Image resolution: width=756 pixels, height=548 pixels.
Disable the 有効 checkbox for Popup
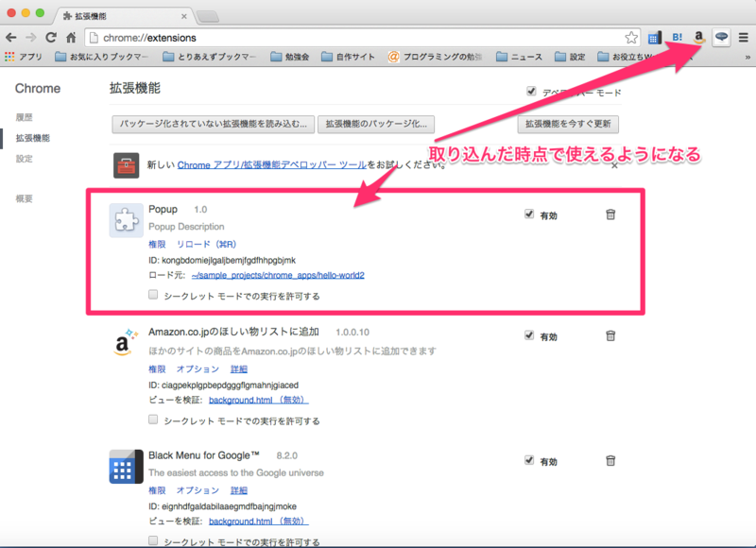tap(530, 214)
